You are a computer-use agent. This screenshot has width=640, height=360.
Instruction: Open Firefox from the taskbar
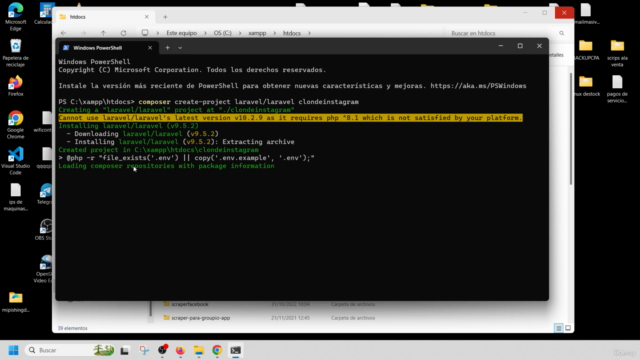tap(180, 350)
